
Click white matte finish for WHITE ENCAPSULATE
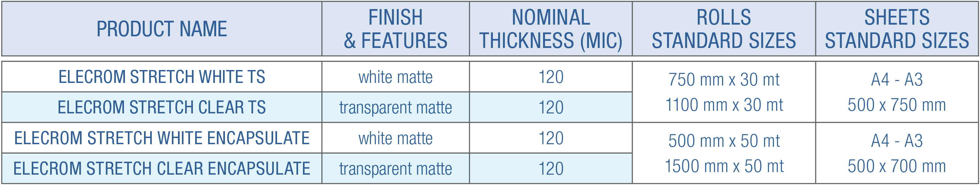(395, 138)
